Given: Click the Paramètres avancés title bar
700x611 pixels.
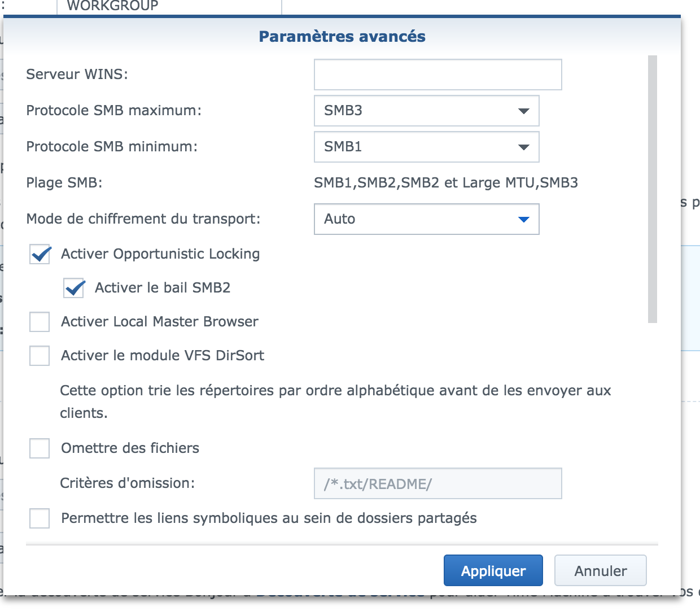Looking at the screenshot, I should (x=342, y=36).
